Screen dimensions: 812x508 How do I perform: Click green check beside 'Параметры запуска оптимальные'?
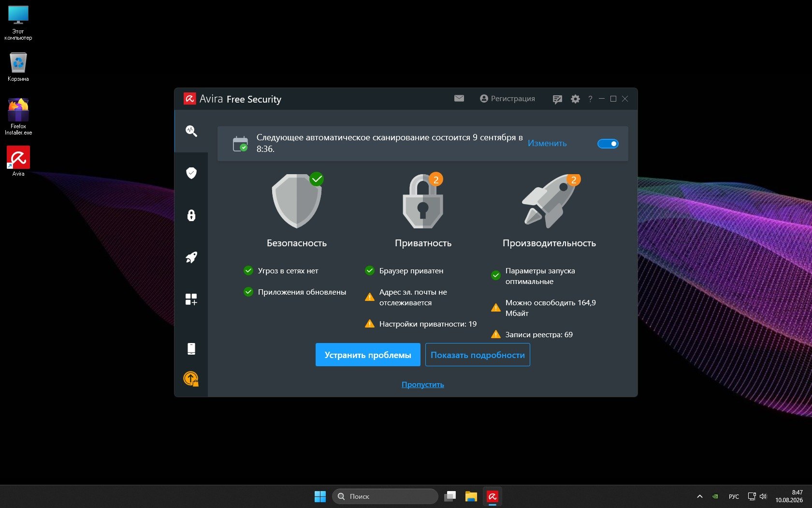click(x=496, y=276)
